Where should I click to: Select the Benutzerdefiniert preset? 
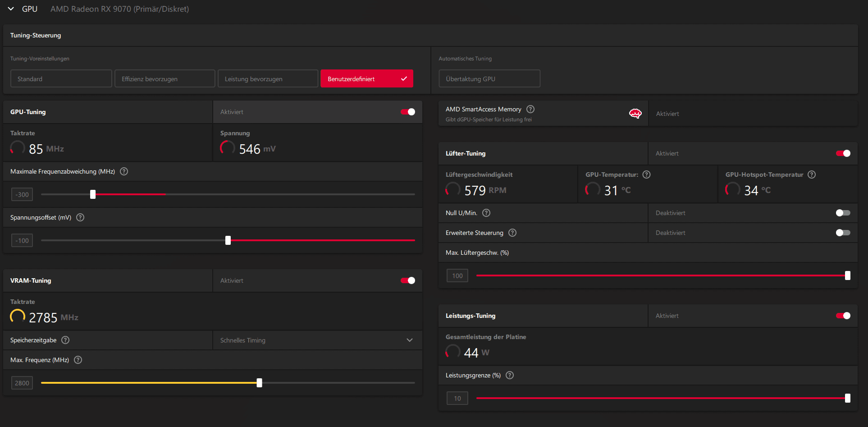(367, 78)
